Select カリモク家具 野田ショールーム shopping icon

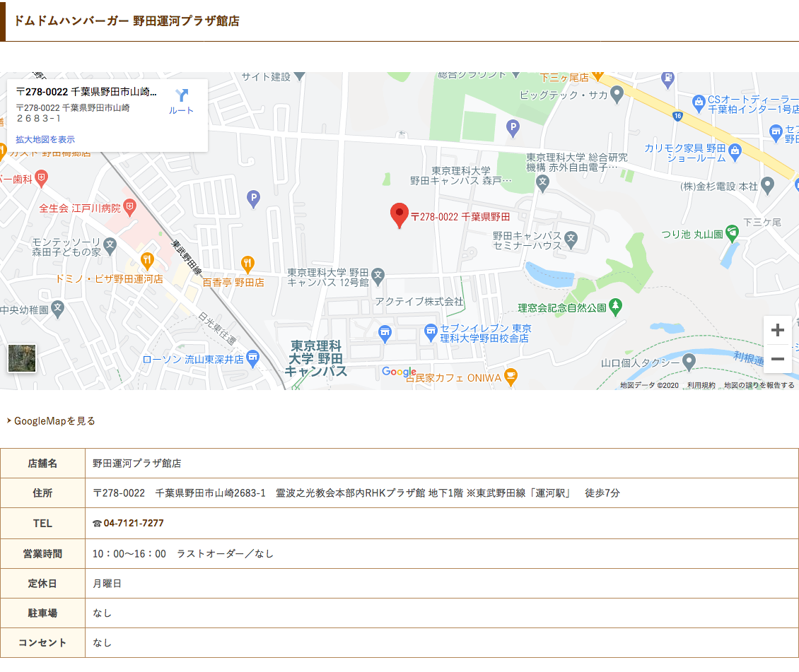click(735, 152)
